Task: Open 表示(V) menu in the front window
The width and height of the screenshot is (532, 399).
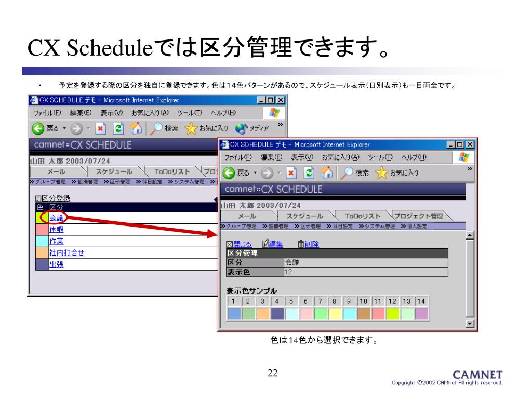Action: tap(302, 157)
